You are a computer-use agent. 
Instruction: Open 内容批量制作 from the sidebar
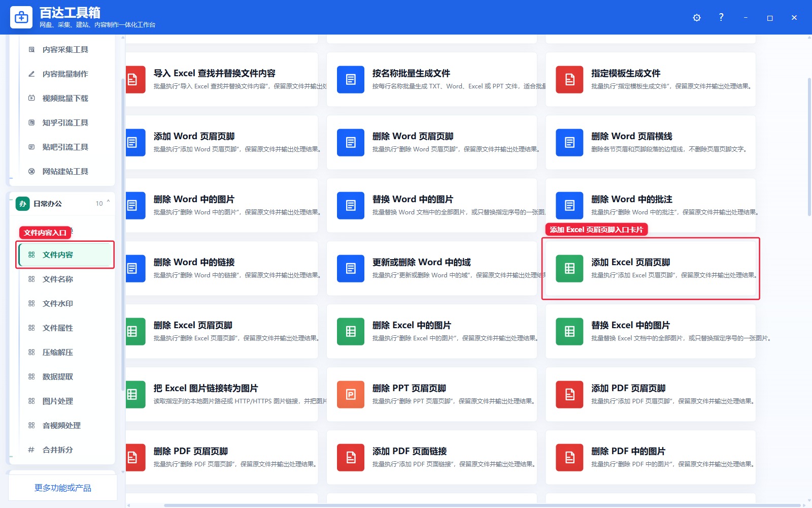[x=65, y=74]
